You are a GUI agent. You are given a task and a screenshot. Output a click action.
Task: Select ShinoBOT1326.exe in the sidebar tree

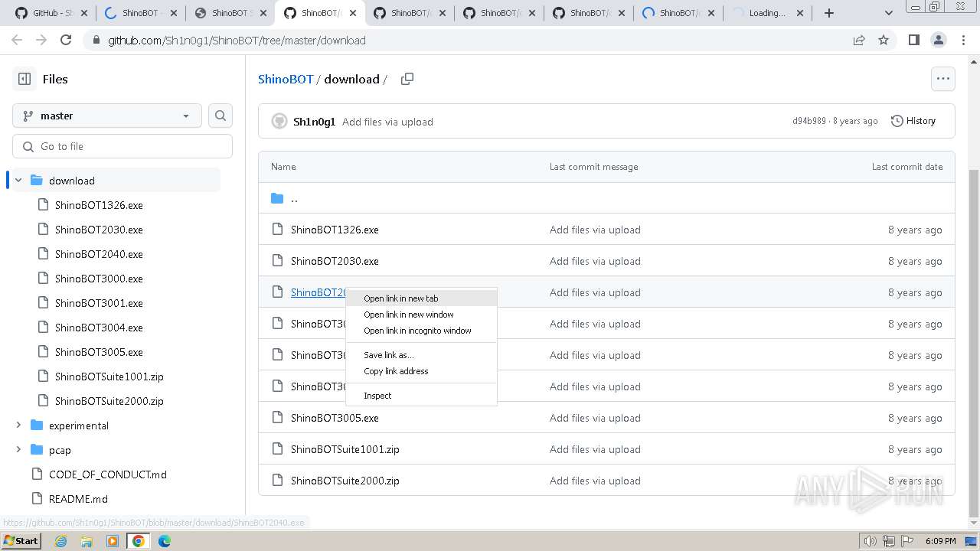pos(99,205)
